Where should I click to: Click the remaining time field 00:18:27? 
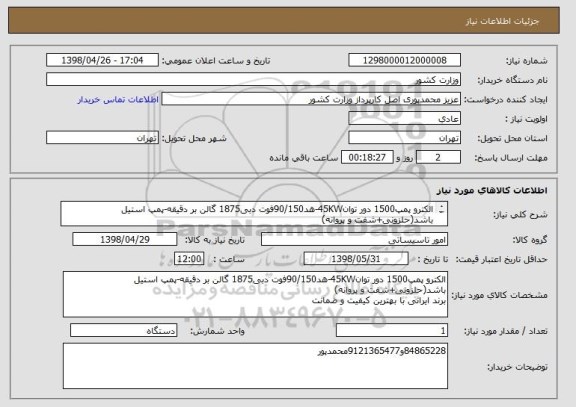tap(367, 158)
